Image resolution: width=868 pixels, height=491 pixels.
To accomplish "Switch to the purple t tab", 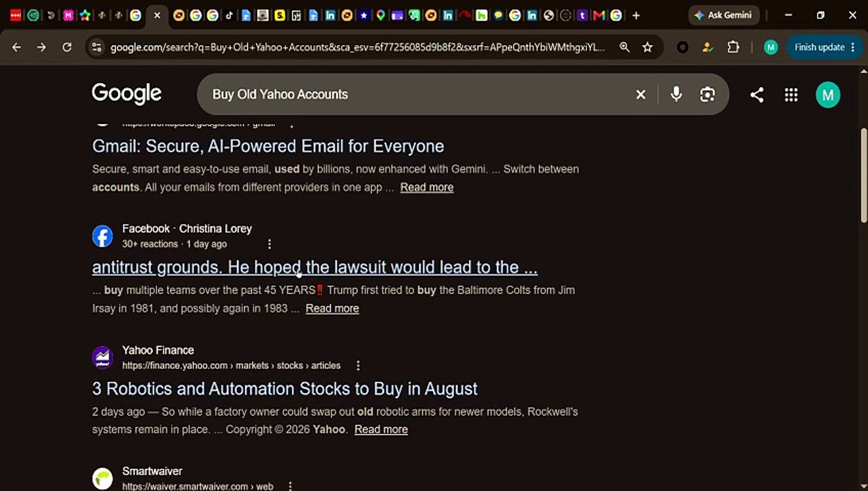I will 582,15.
